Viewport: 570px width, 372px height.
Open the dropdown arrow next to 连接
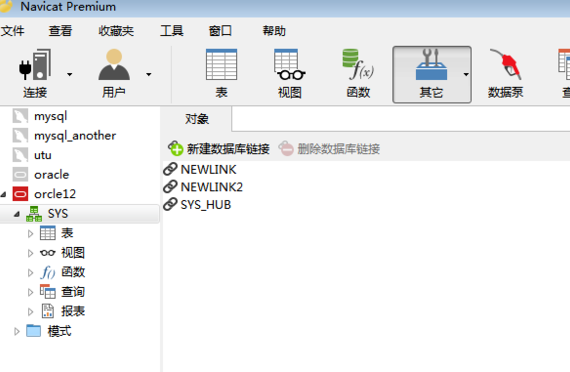[69, 75]
